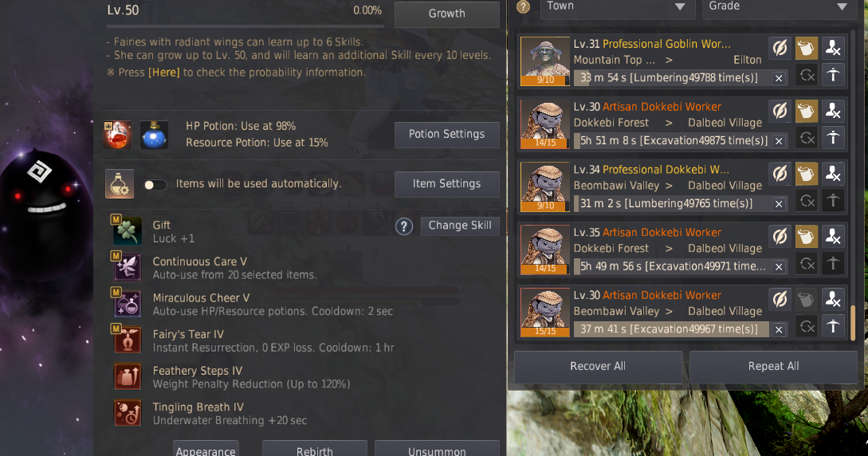The image size is (868, 456).
Task: Click the red HP potion icon
Action: point(117,135)
